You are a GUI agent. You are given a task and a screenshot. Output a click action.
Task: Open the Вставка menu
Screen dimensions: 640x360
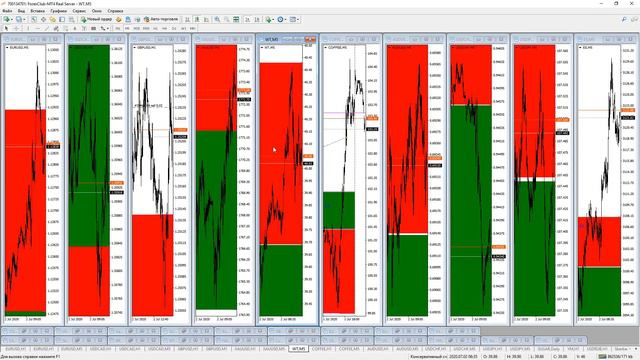pyautogui.click(x=38, y=11)
